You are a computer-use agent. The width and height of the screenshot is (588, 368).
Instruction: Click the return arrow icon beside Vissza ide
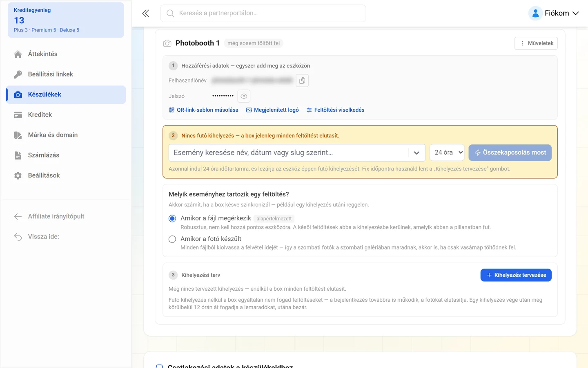point(18,237)
